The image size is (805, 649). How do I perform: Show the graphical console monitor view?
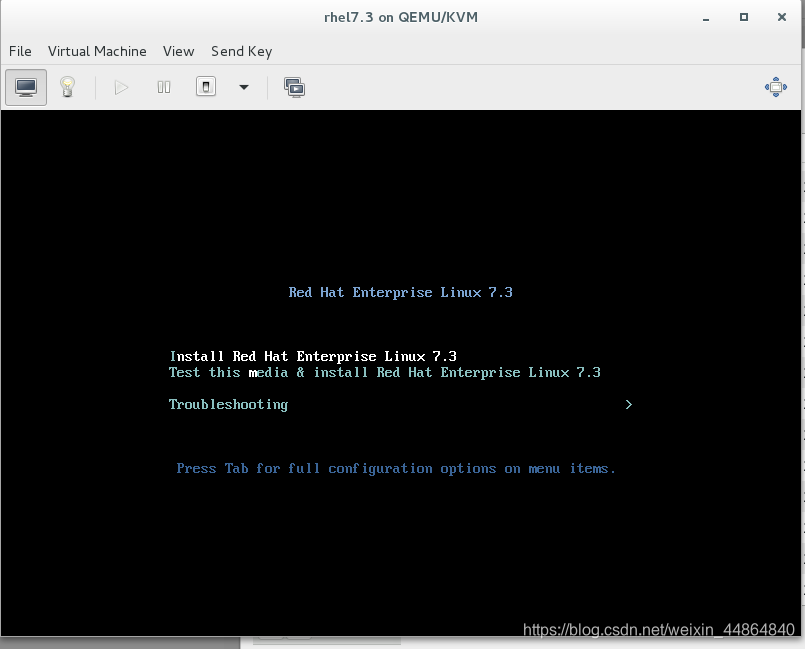click(26, 87)
